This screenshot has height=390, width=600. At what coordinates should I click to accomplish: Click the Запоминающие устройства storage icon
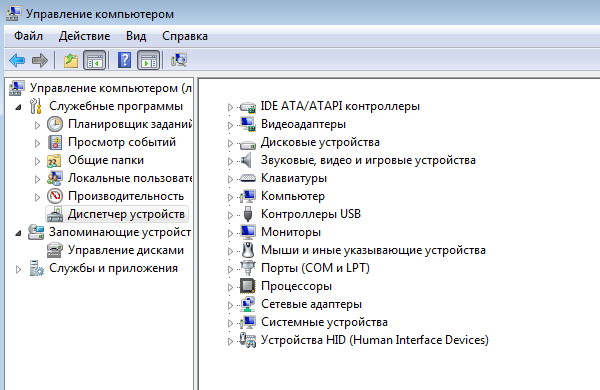[36, 232]
